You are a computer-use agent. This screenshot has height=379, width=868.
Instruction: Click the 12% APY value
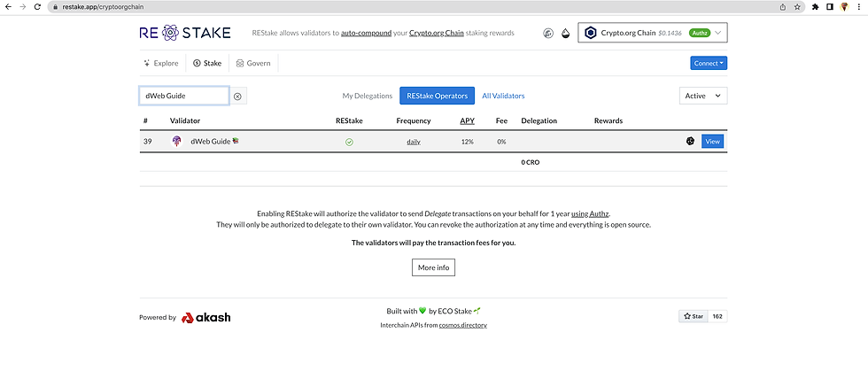tap(468, 143)
